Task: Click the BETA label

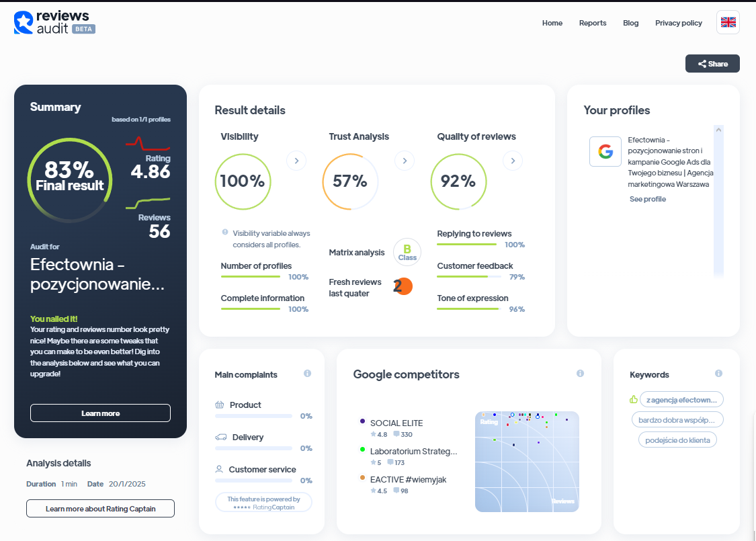Action: pyautogui.click(x=83, y=29)
